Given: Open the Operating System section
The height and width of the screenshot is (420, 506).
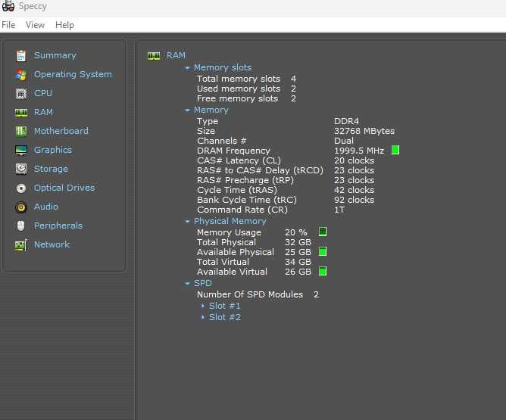Looking at the screenshot, I should pyautogui.click(x=73, y=74).
